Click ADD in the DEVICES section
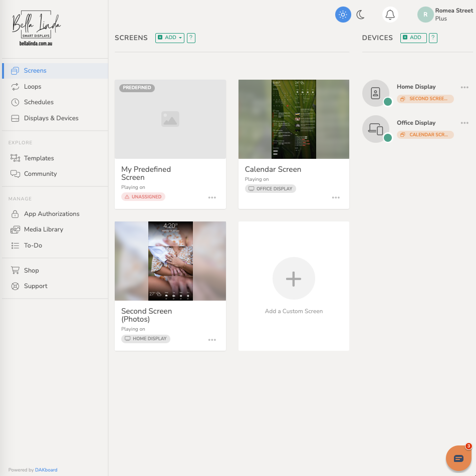476x476 pixels. [413, 38]
